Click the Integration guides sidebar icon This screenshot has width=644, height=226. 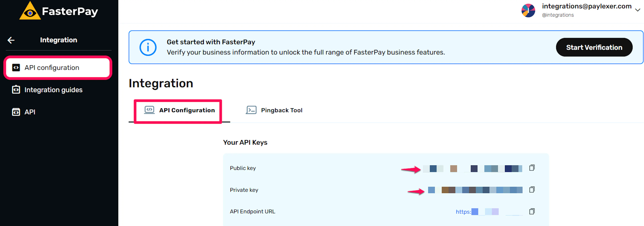click(16, 90)
